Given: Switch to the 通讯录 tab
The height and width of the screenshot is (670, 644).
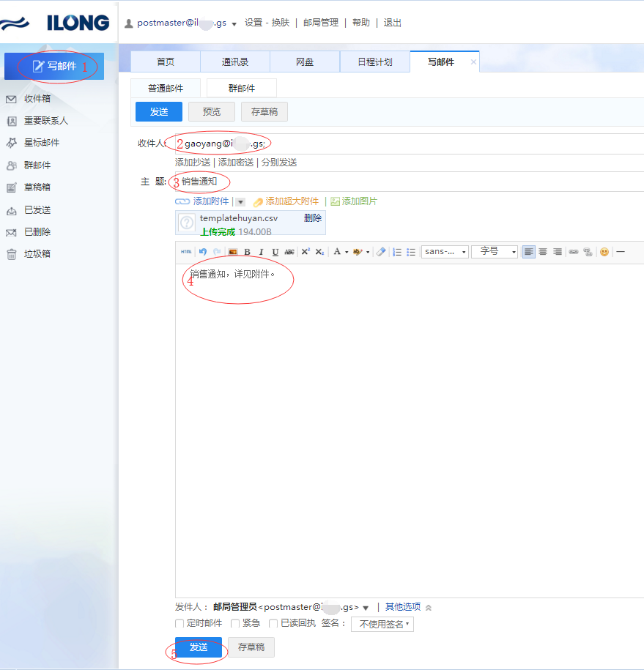Looking at the screenshot, I should [x=235, y=62].
